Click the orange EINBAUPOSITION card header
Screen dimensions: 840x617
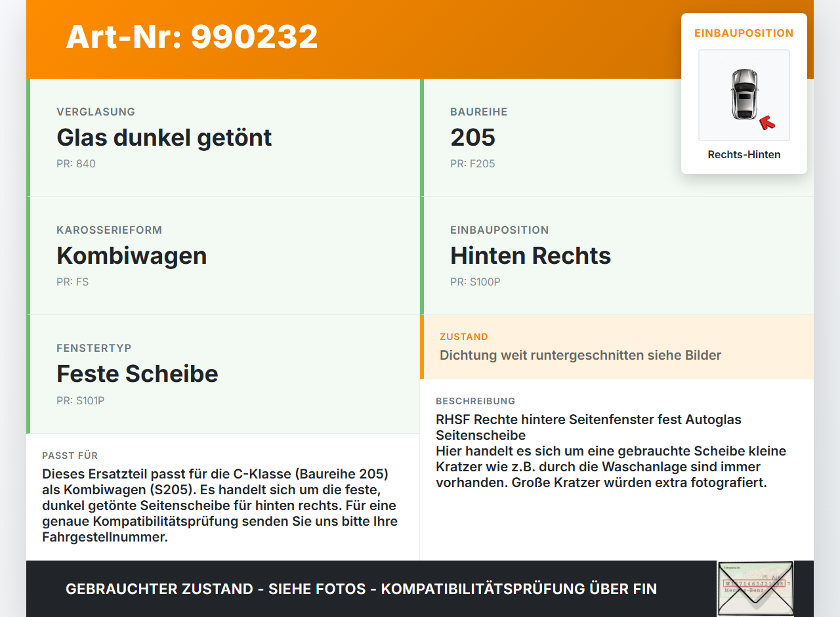pos(744,32)
